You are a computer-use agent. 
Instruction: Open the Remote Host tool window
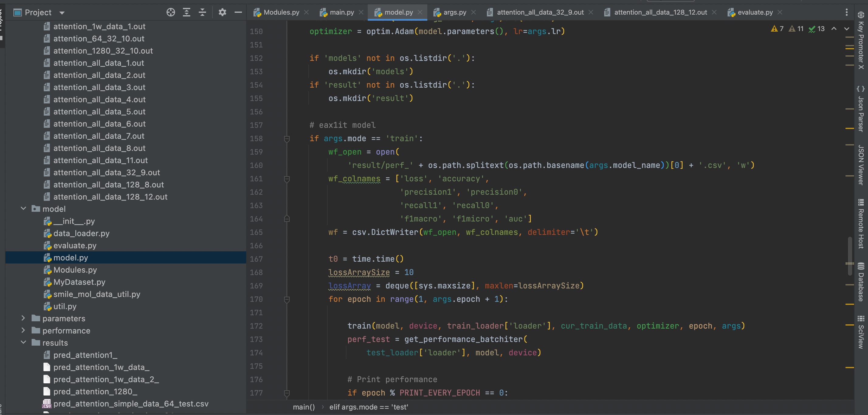pyautogui.click(x=861, y=224)
